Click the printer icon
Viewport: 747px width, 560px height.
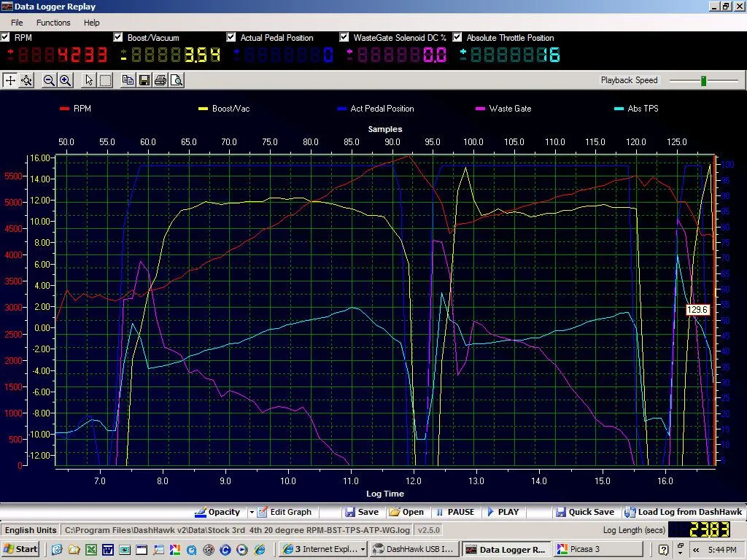160,80
